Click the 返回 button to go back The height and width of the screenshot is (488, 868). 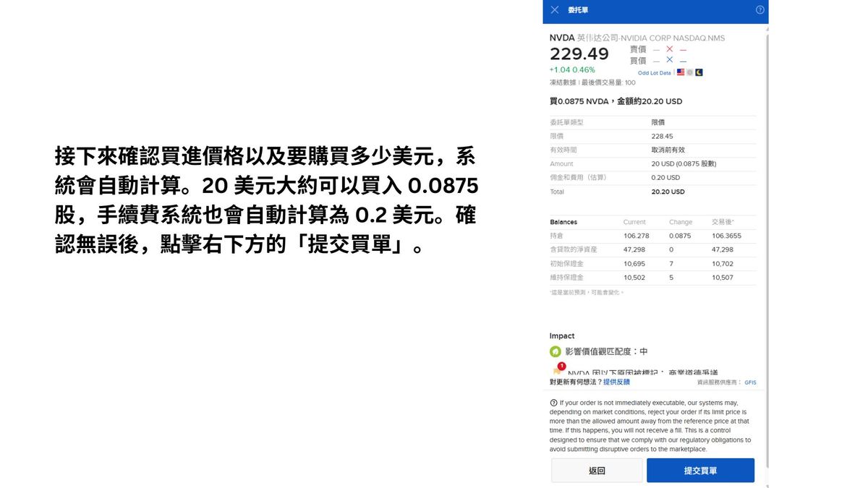click(x=597, y=471)
